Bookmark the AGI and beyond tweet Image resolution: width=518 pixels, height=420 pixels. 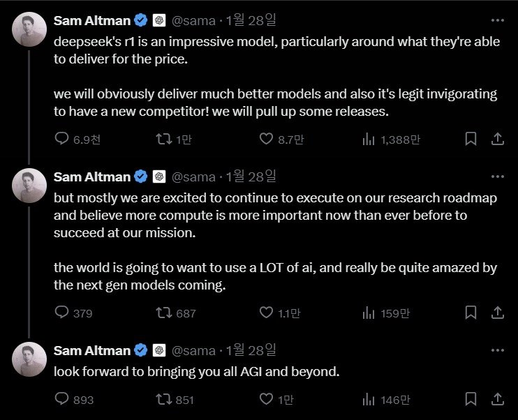[471, 400]
